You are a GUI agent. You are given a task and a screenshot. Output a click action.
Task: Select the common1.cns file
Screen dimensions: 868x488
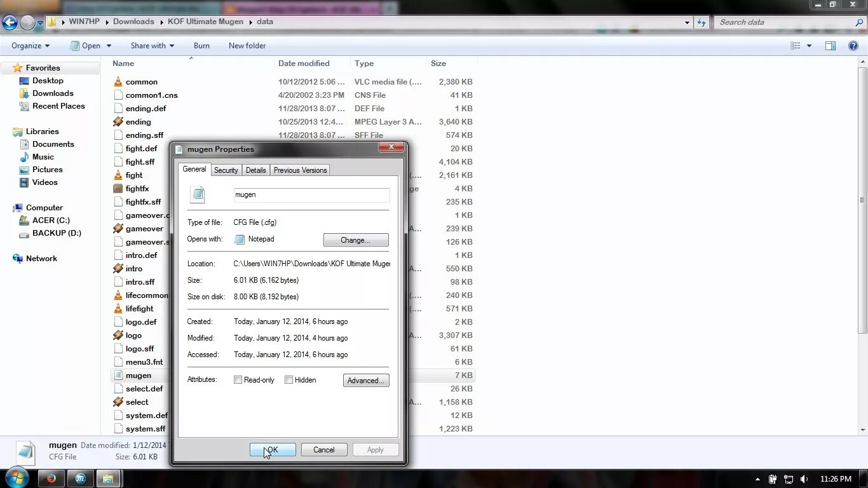(x=152, y=95)
